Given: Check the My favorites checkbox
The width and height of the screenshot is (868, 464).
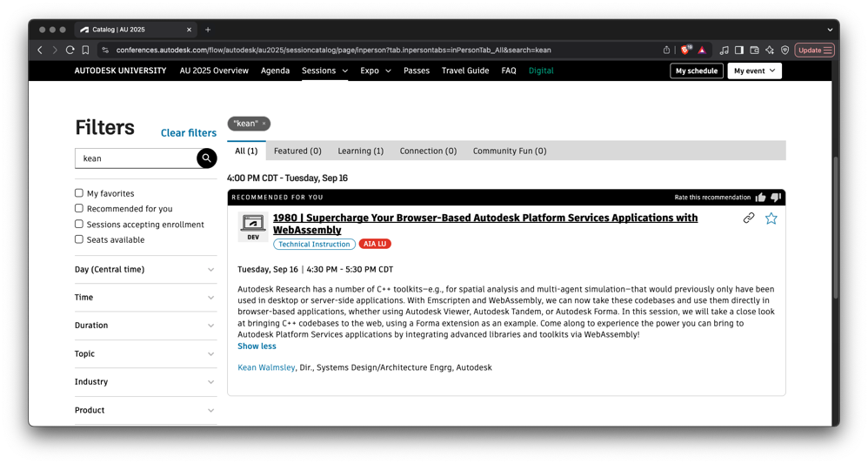Looking at the screenshot, I should pyautogui.click(x=79, y=193).
